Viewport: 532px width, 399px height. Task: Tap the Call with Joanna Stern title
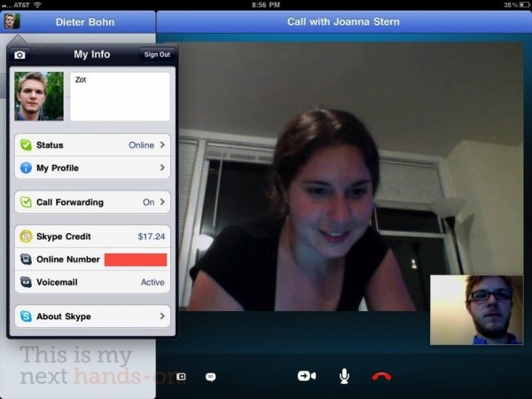(x=343, y=21)
